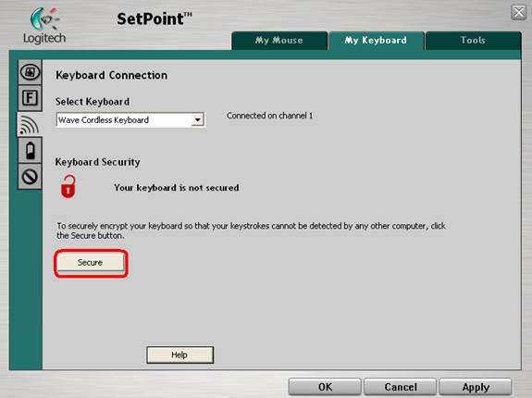Click the red unlocked padlock icon
The height and width of the screenshot is (398, 532).
pos(68,186)
